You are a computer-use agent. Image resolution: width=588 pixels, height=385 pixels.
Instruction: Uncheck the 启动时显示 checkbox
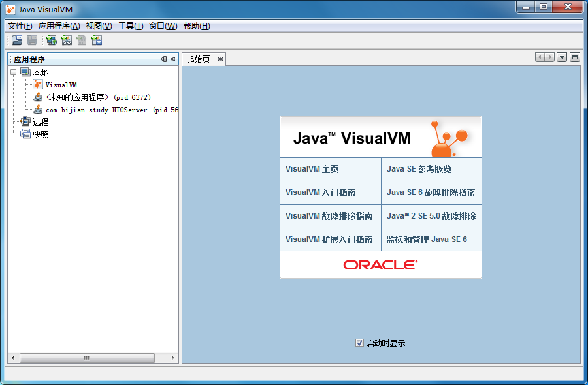(359, 343)
